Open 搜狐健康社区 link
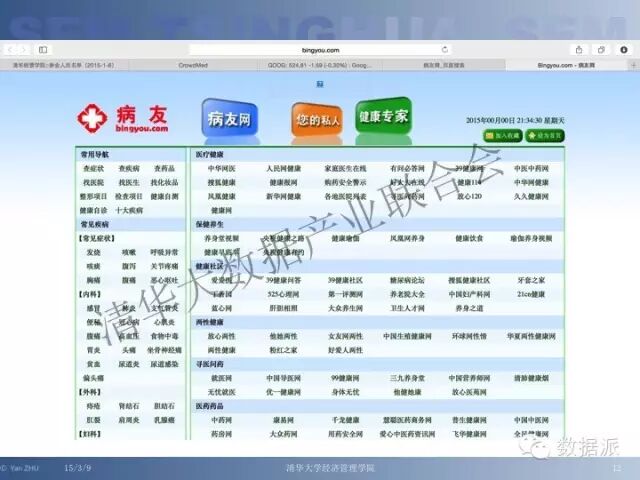The width and height of the screenshot is (640, 480). click(x=469, y=280)
